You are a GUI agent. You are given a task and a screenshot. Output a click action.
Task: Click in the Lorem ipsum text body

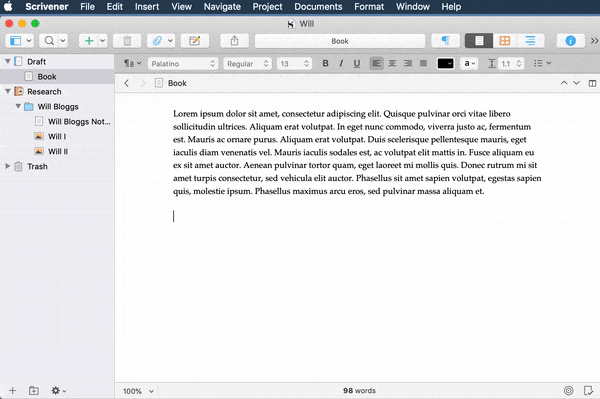(x=357, y=152)
